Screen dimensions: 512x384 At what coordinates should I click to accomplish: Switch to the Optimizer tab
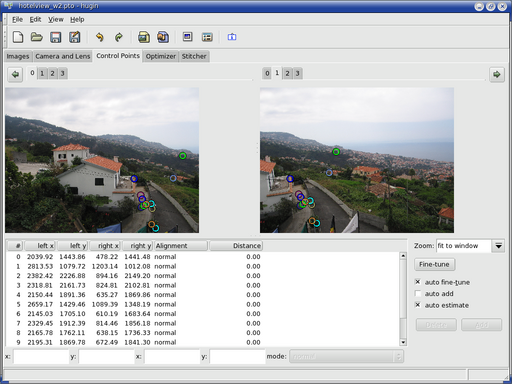(x=161, y=56)
